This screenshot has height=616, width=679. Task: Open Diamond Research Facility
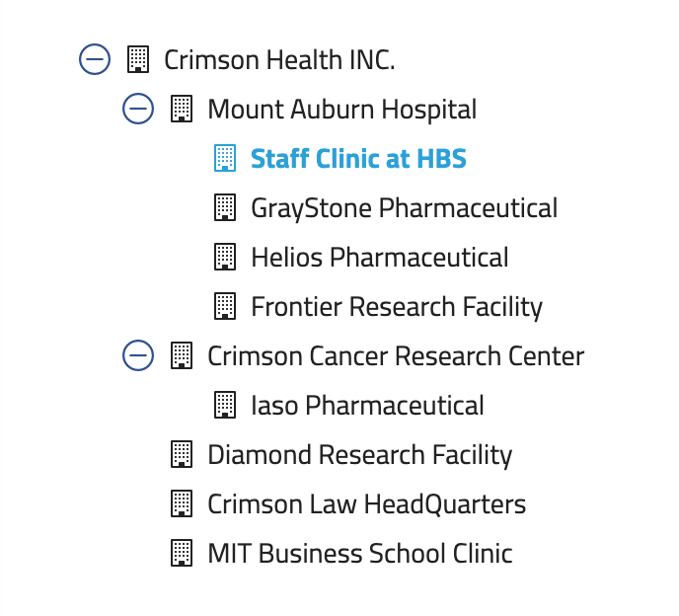click(359, 454)
